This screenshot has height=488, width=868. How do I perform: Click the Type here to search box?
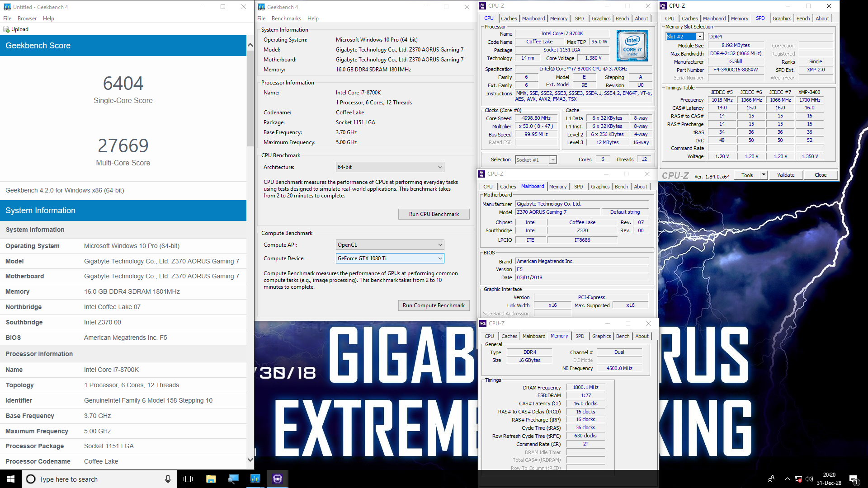[x=100, y=479]
